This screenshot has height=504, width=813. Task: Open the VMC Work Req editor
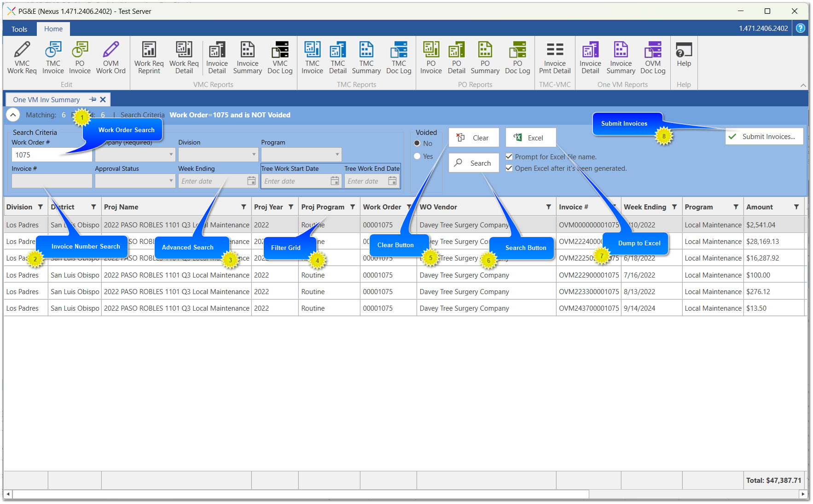[22, 58]
